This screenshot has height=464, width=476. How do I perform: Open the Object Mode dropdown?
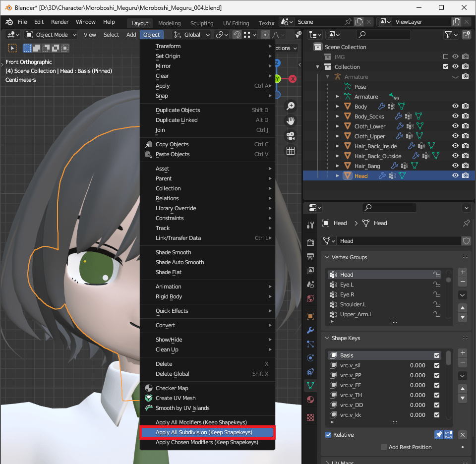51,35
